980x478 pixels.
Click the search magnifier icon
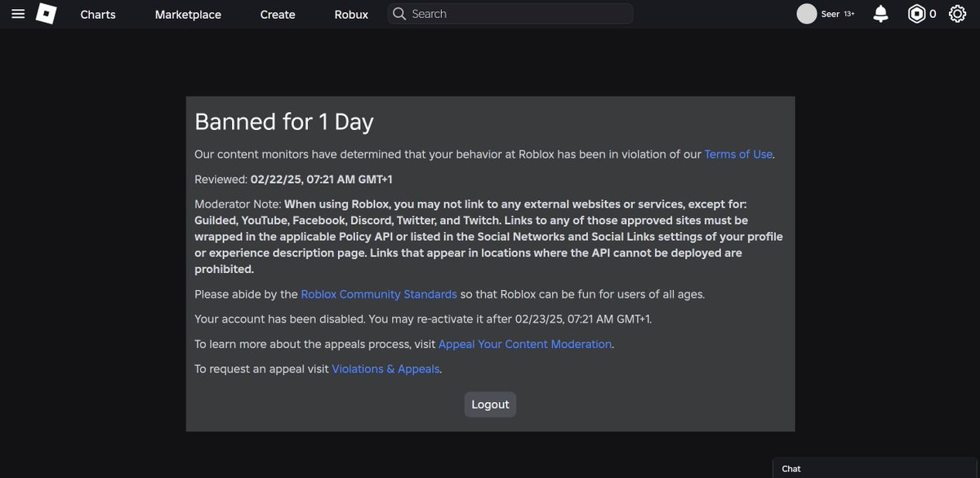coord(399,14)
